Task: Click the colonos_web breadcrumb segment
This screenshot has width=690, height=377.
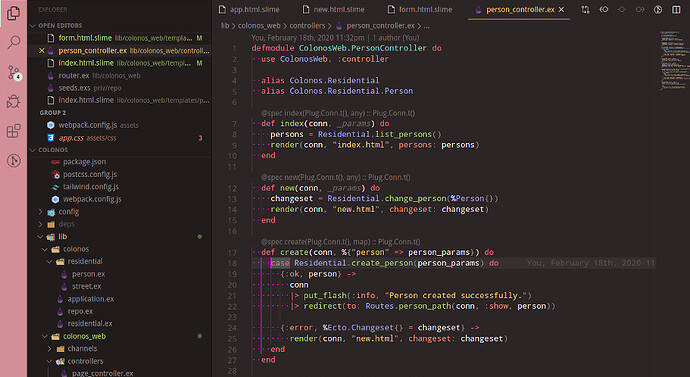Action: click(x=259, y=26)
